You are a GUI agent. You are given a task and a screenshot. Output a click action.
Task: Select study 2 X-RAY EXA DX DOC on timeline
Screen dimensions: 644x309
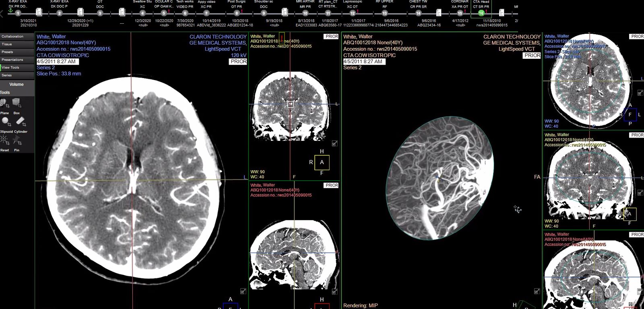[60, 13]
